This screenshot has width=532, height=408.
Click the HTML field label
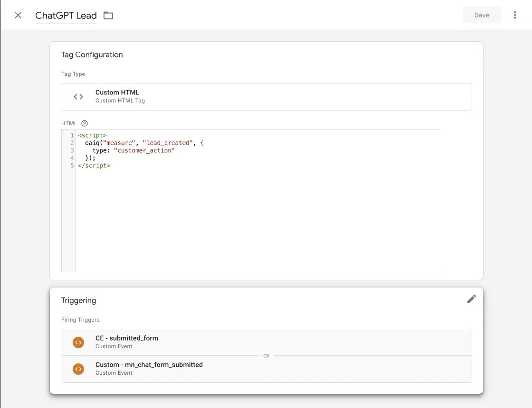(x=69, y=123)
